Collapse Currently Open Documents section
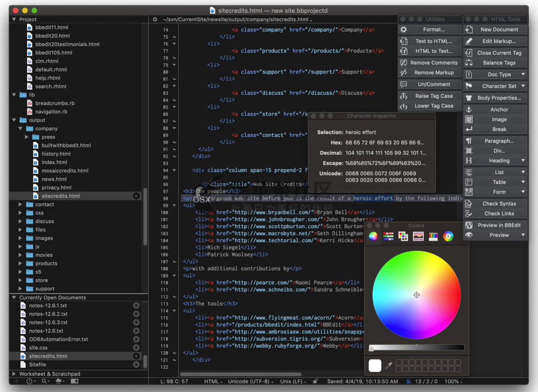The height and width of the screenshot is (392, 538). [x=14, y=297]
